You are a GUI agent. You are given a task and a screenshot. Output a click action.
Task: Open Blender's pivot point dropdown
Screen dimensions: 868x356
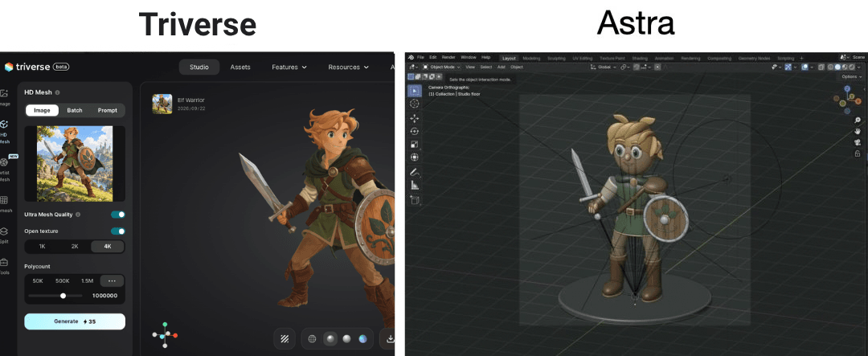625,67
